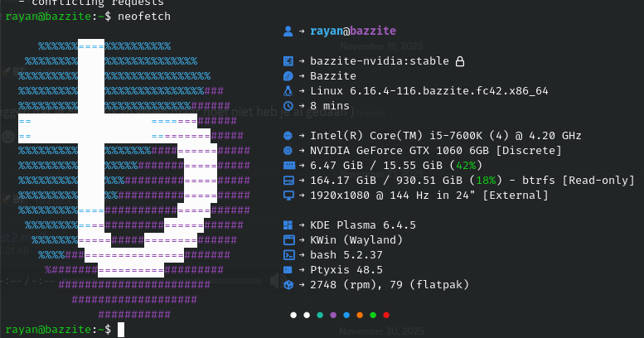This screenshot has width=644, height=338.
Task: Click the green 18% disk percentage
Action: [x=486, y=181]
